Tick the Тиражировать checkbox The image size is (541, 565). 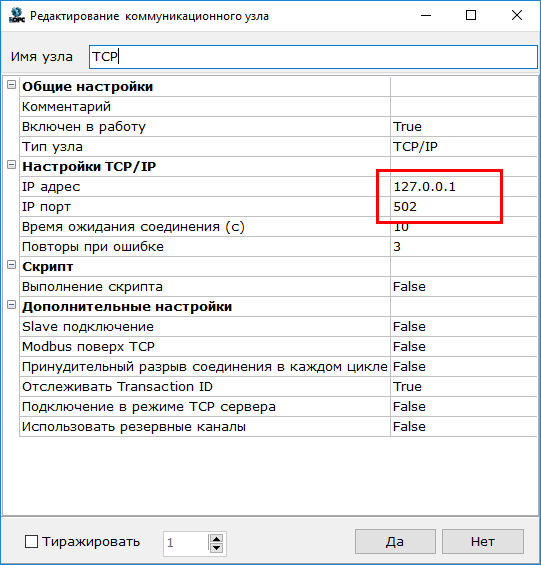coord(31,542)
